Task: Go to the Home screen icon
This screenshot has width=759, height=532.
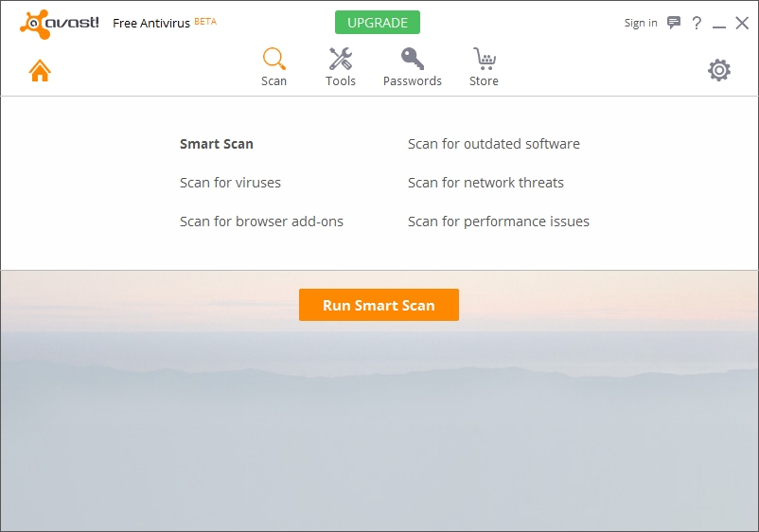Action: [40, 70]
